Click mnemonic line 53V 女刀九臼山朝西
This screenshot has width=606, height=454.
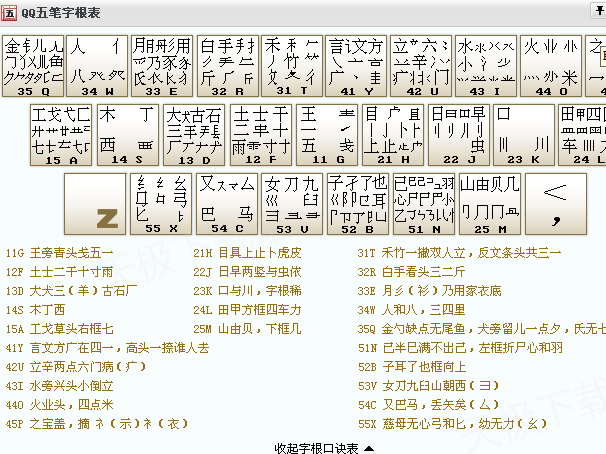click(429, 386)
